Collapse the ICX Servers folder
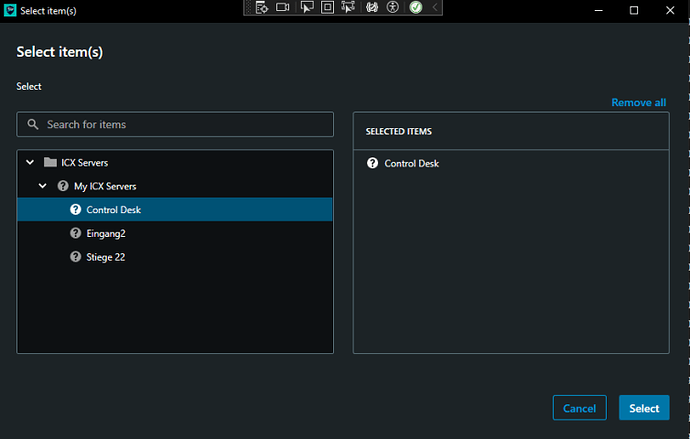The width and height of the screenshot is (690, 439). 30,162
